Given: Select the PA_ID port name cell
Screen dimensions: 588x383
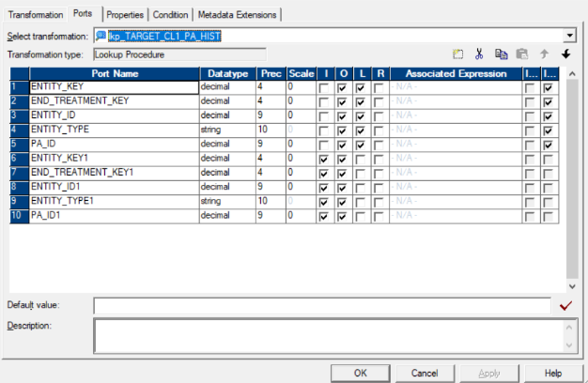Looking at the screenshot, I should 114,144.
